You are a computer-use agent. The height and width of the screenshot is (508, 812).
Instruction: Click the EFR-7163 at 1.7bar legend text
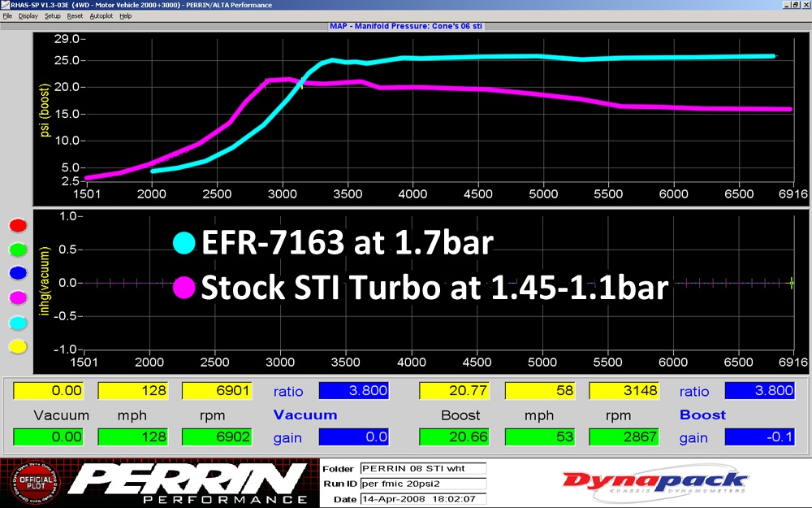click(x=348, y=242)
